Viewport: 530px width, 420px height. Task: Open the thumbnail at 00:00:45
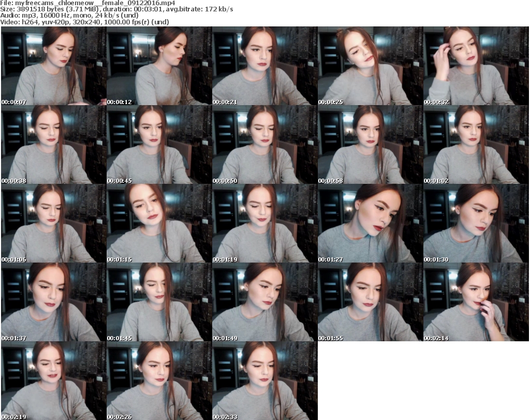coord(159,144)
